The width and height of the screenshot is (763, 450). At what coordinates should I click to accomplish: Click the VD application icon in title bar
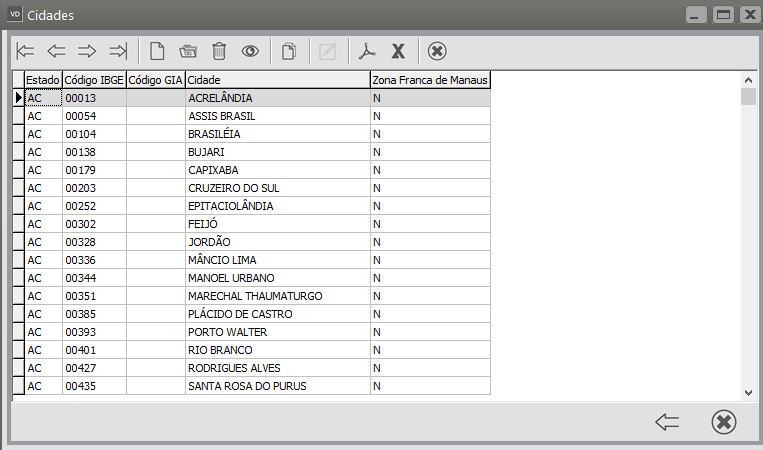point(15,15)
